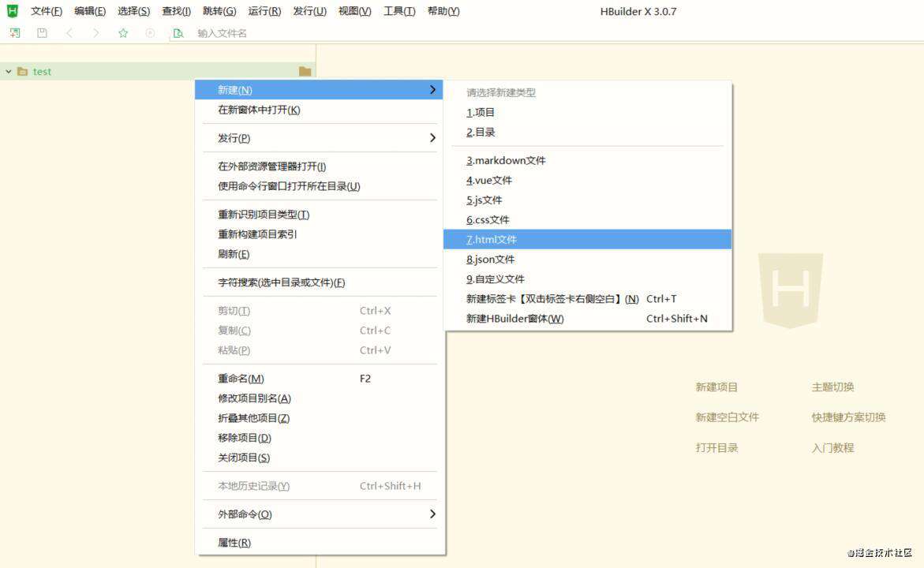Click the folder icon at right of test row

click(x=305, y=71)
